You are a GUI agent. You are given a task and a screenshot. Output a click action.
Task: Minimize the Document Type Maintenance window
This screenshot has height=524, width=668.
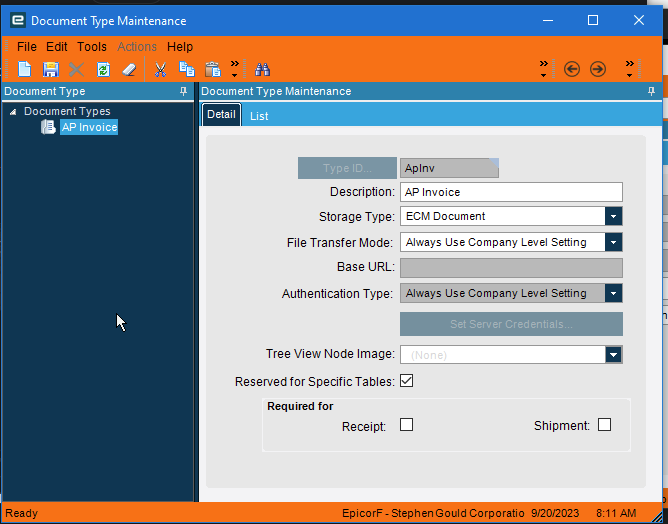tap(548, 20)
